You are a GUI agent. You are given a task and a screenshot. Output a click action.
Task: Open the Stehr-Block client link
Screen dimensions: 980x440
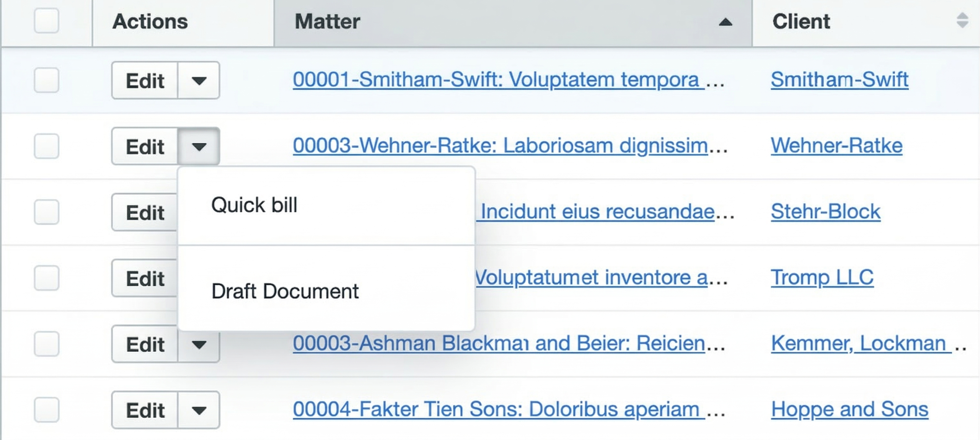pos(825,211)
